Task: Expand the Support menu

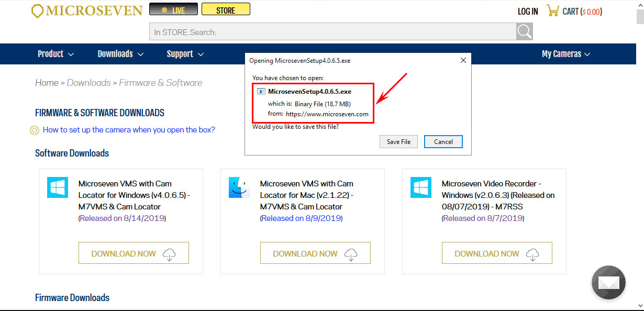Action: 185,54
